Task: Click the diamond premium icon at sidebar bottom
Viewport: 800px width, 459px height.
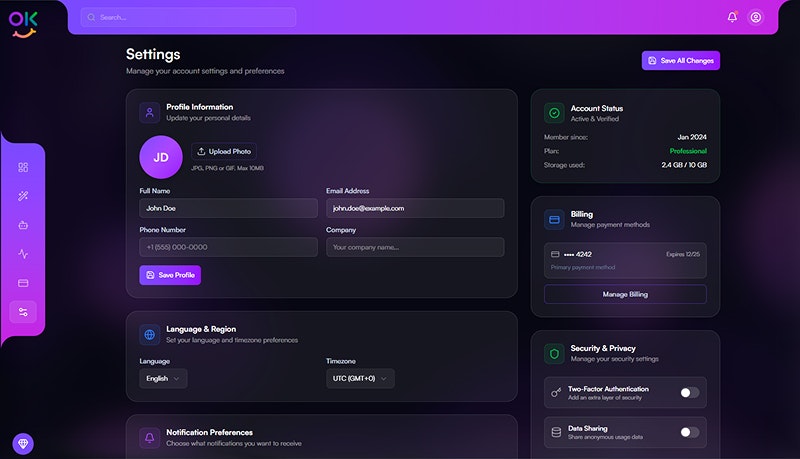Action: tap(23, 444)
